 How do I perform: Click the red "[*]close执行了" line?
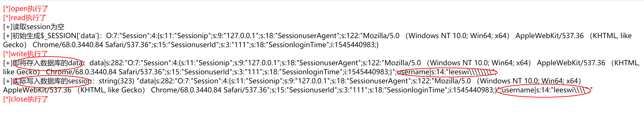tap(25, 99)
